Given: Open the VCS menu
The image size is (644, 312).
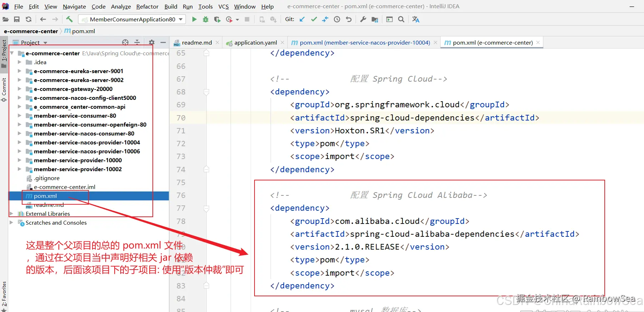Looking at the screenshot, I should 223,6.
